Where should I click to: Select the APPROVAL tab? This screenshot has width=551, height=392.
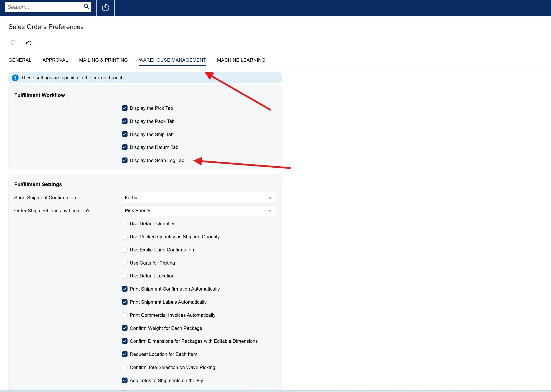pyautogui.click(x=55, y=60)
